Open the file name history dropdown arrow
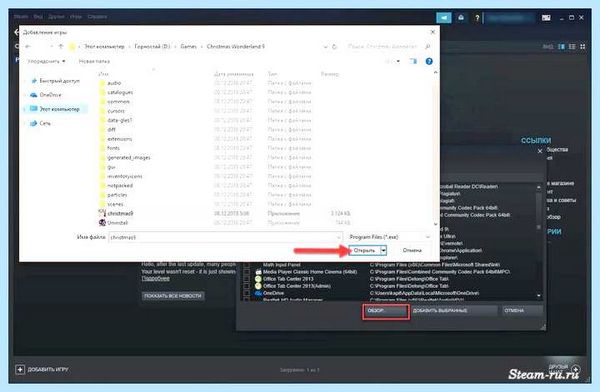This screenshot has height=392, width=600. (x=338, y=237)
